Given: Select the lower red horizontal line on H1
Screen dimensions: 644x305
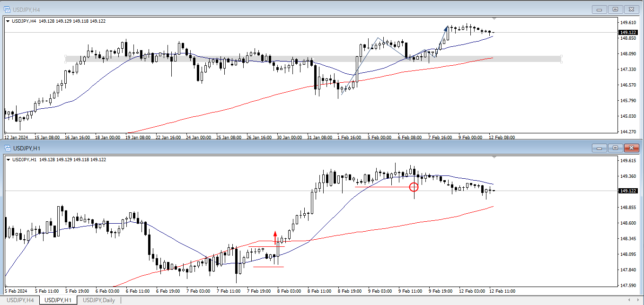Looking at the screenshot, I should click(x=268, y=267).
